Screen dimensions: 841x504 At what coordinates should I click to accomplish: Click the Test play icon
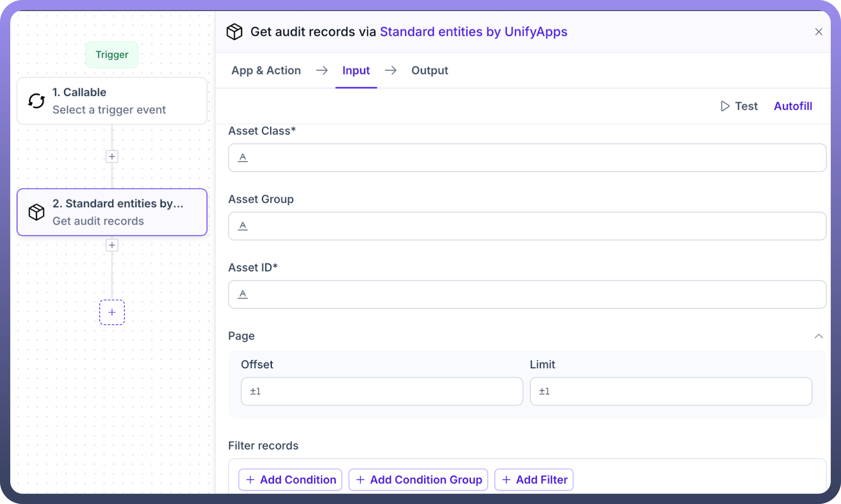725,106
